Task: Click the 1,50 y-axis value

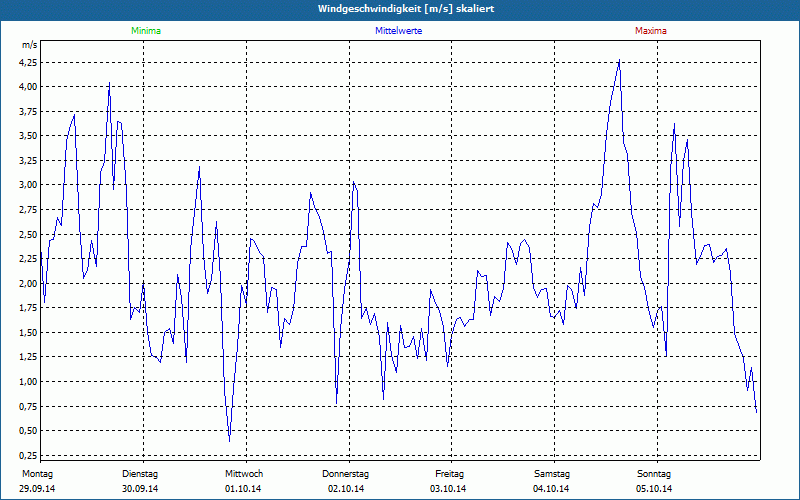Action: click(x=29, y=333)
